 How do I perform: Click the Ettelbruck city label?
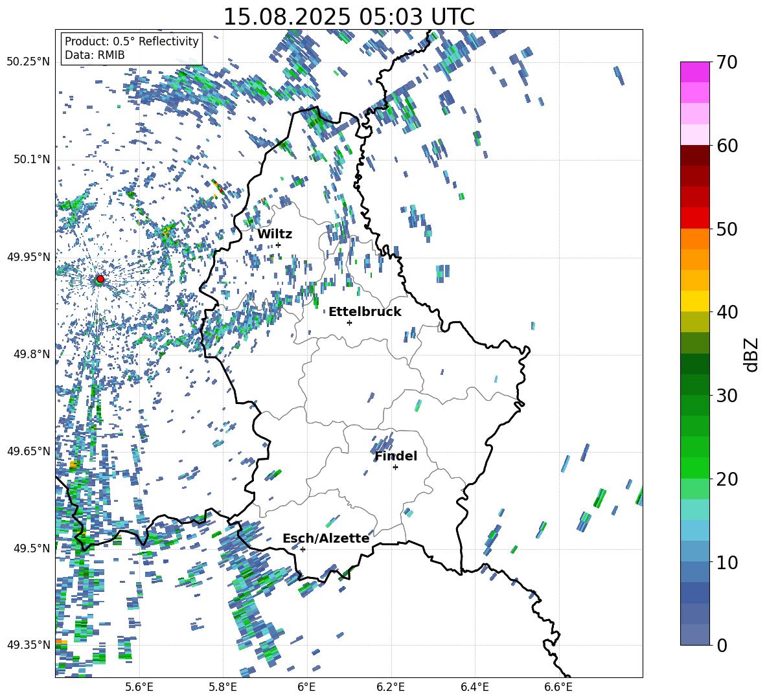click(365, 312)
